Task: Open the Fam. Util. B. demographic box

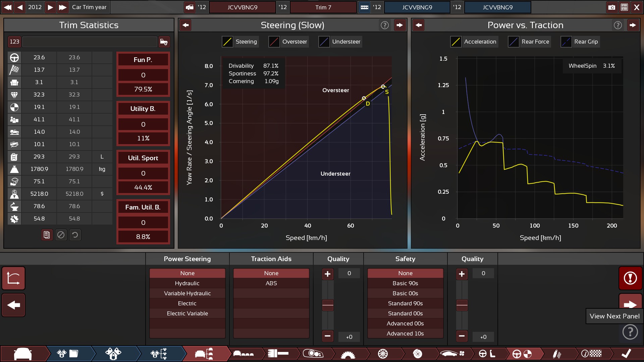Action: (143, 222)
